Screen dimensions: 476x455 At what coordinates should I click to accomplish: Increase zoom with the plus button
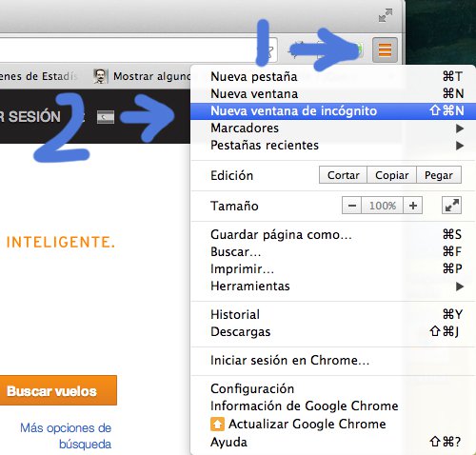[413, 206]
